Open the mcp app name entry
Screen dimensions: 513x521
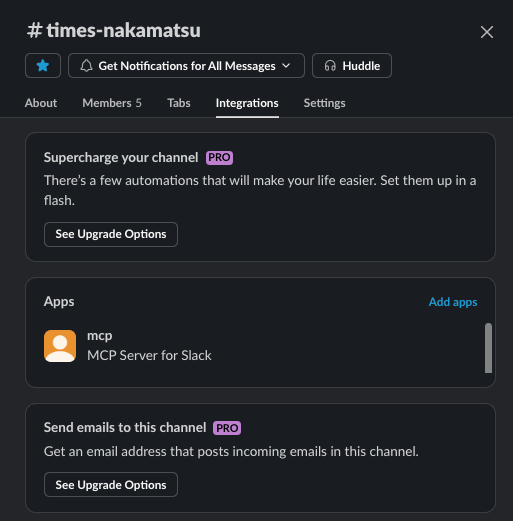click(x=99, y=336)
